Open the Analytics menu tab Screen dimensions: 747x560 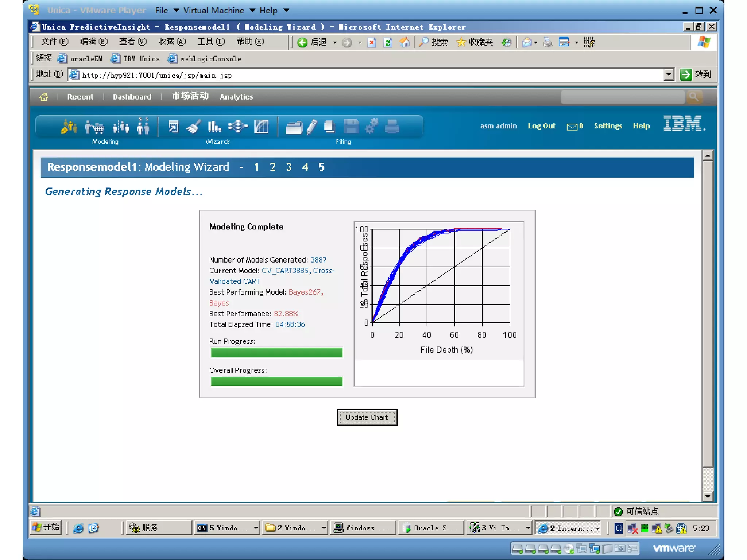[x=236, y=97]
